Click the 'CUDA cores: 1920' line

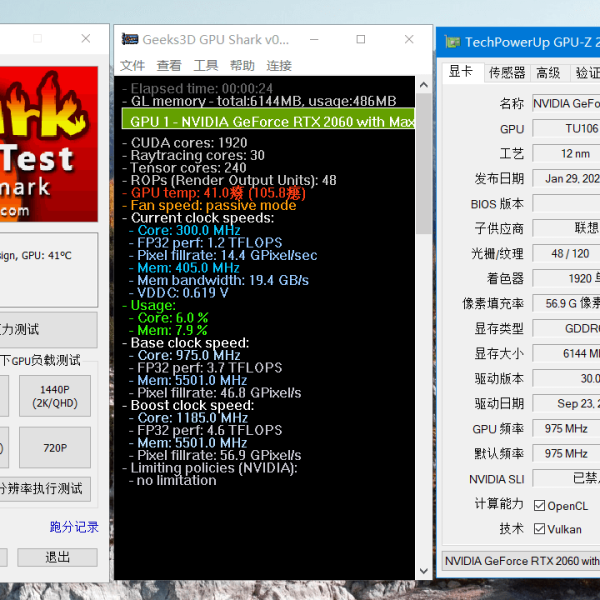185,143
